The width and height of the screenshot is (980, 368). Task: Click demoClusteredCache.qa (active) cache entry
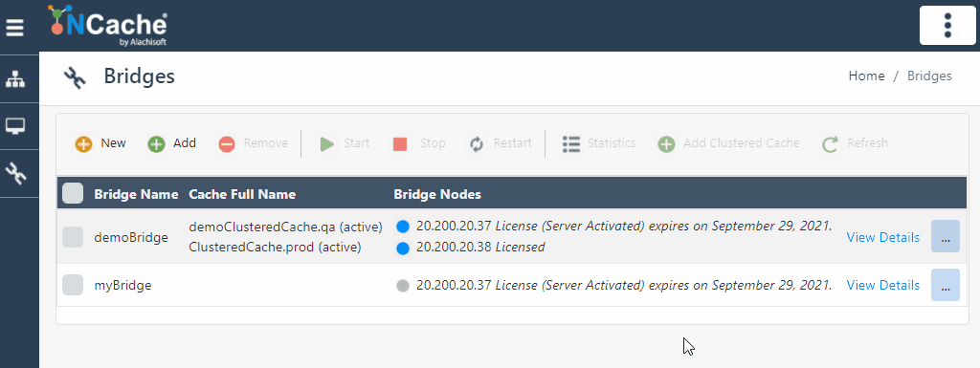(285, 227)
